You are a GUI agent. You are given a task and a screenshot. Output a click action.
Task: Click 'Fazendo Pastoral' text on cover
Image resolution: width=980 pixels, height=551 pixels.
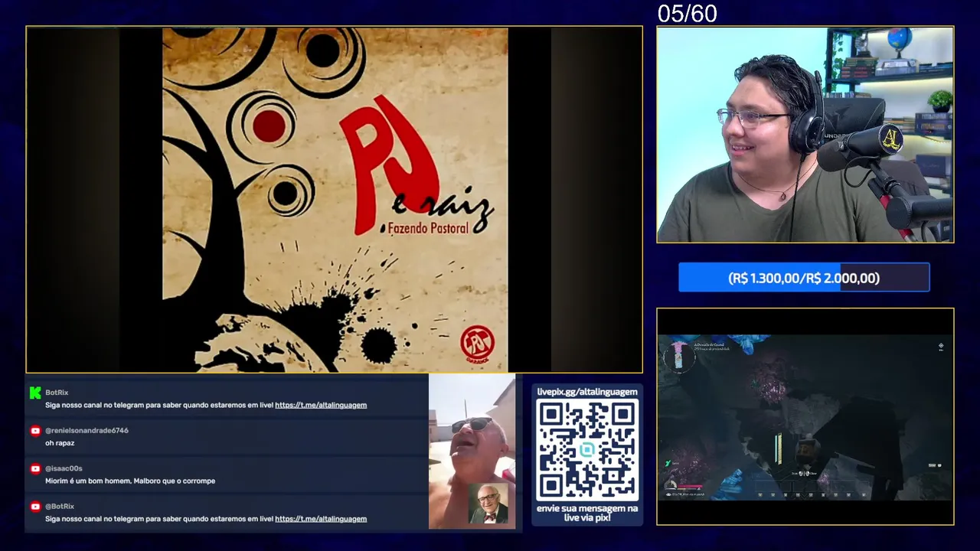(x=428, y=228)
